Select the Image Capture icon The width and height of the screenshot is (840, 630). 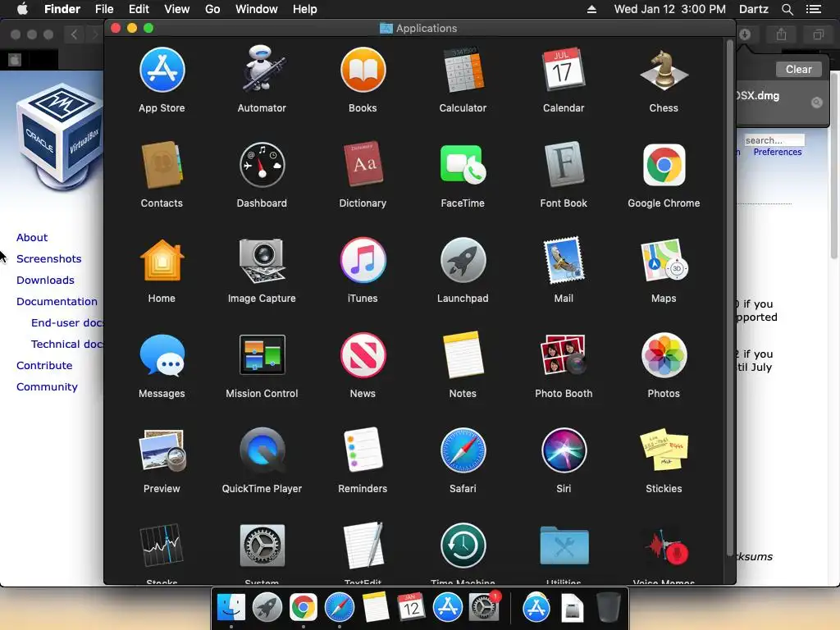[262, 260]
